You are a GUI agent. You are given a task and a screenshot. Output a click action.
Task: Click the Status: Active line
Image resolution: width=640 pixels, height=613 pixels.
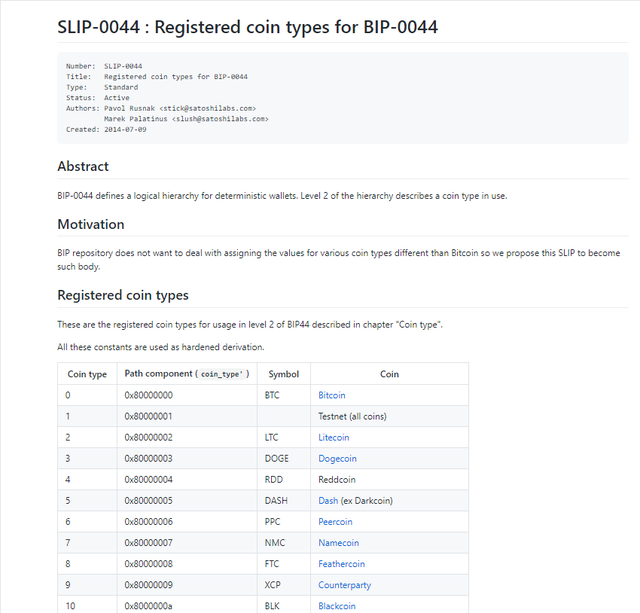pos(98,98)
